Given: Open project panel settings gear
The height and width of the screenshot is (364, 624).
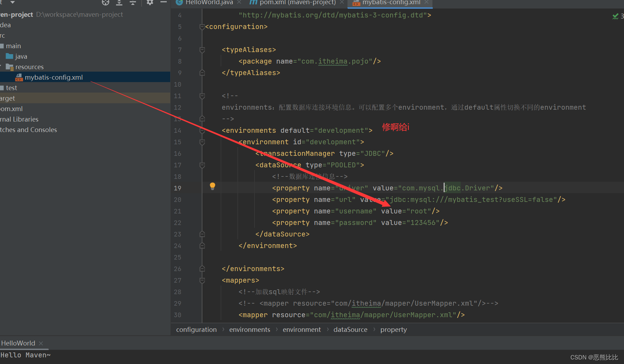Looking at the screenshot, I should pyautogui.click(x=150, y=2).
